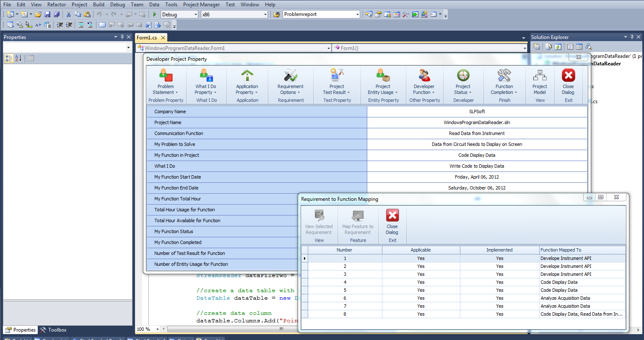Open the x86 platform dropdown
The image size is (644, 340).
(265, 15)
